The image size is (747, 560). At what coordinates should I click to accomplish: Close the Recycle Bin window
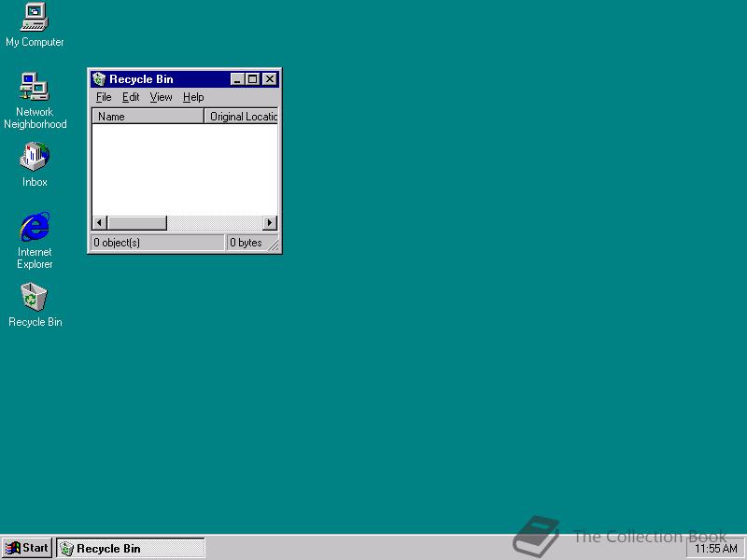point(270,79)
